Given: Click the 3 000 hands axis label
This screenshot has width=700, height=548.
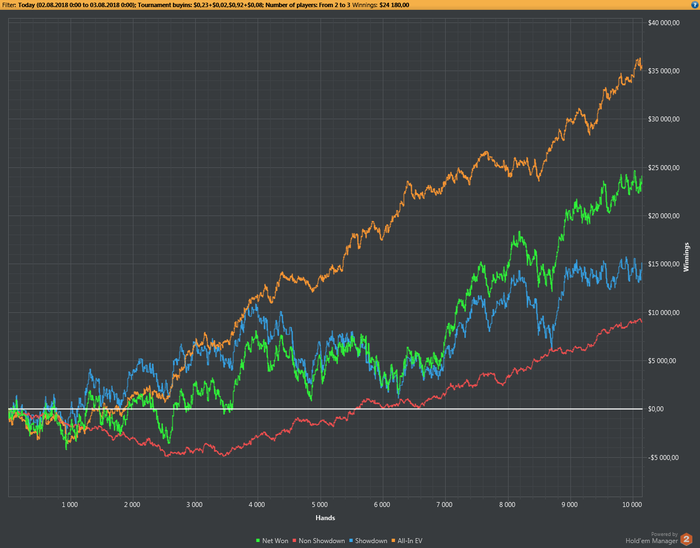Looking at the screenshot, I should (194, 505).
